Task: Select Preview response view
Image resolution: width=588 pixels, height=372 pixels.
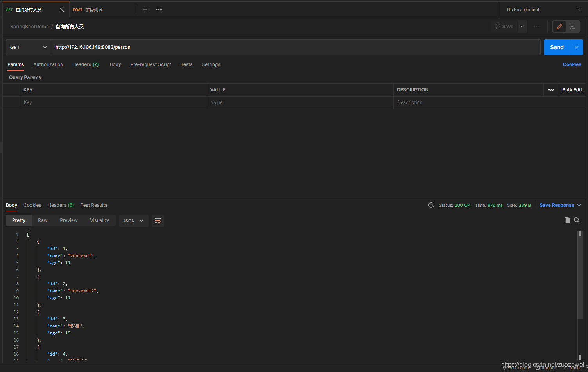Action: click(69, 220)
